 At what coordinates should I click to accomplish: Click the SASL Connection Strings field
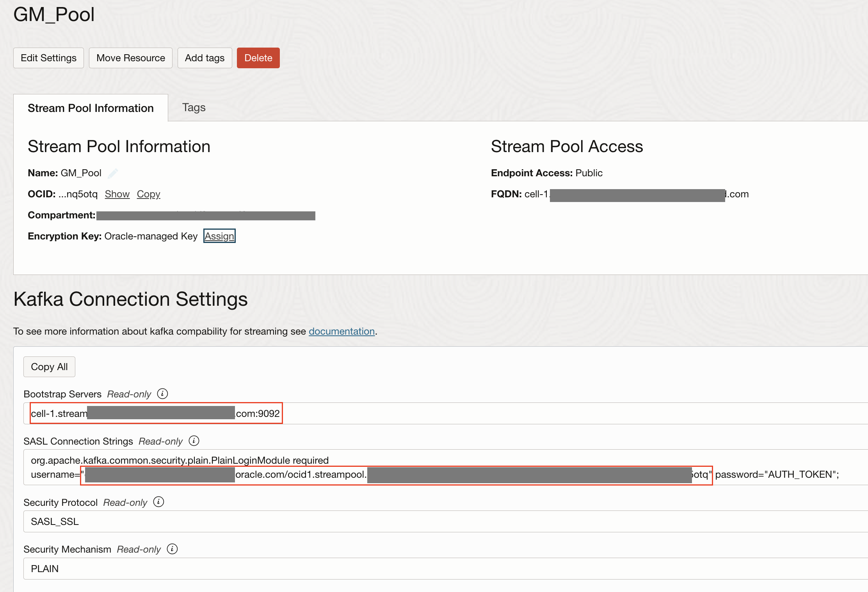[x=446, y=467]
